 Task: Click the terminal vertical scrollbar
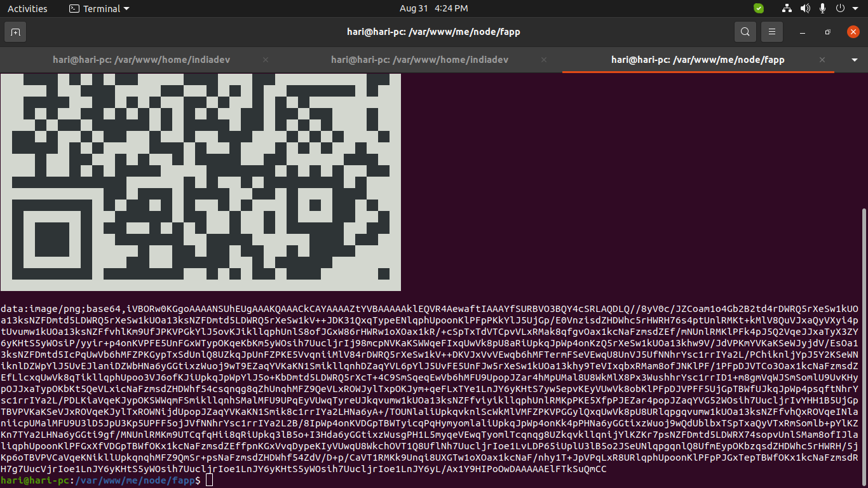point(864,343)
